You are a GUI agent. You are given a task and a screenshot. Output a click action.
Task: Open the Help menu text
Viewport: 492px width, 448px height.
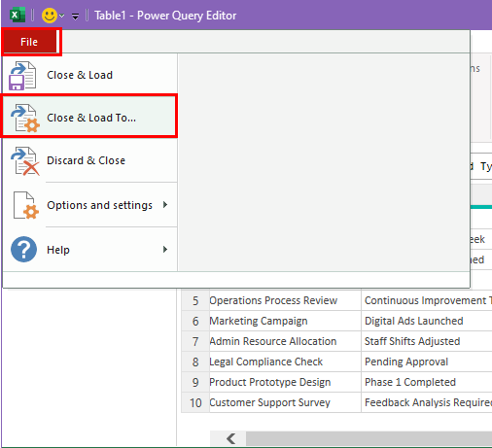[58, 250]
